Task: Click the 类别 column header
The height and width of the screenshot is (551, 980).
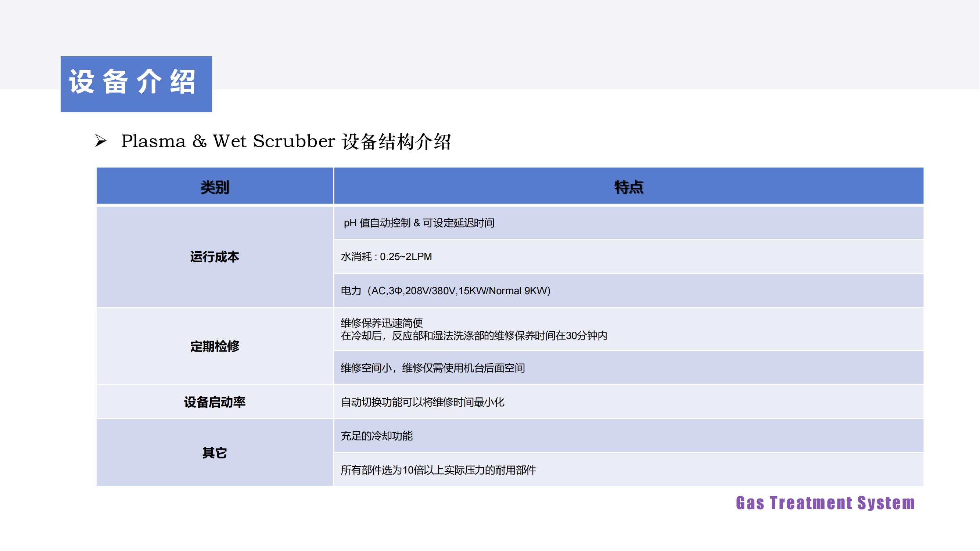Action: coord(215,187)
